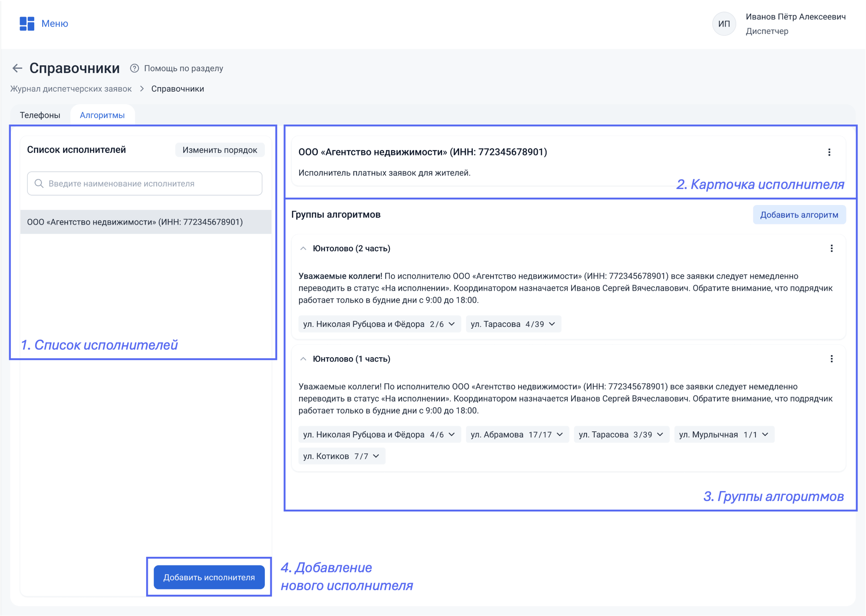Click the Добавить алгоритм button
The width and height of the screenshot is (866, 616).
tap(799, 215)
